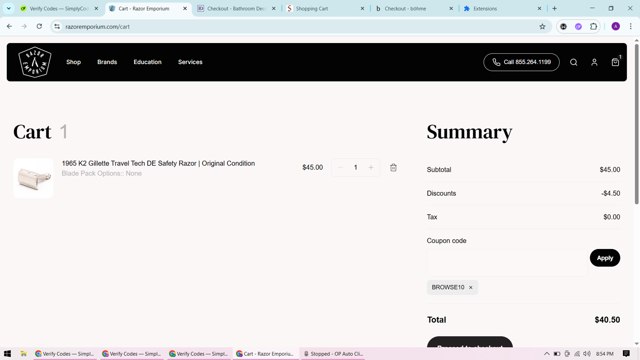Switch to the Checkout - Bathroom Decor tab

[x=236, y=8]
